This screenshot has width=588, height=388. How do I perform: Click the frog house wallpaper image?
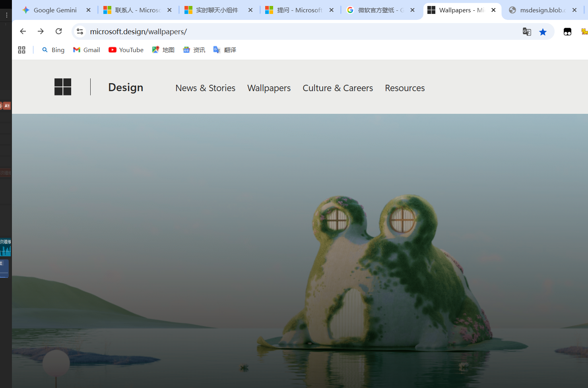click(x=300, y=251)
